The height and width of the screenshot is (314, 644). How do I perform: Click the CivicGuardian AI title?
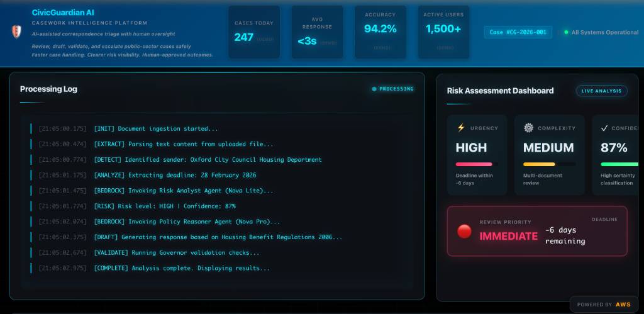pyautogui.click(x=63, y=13)
